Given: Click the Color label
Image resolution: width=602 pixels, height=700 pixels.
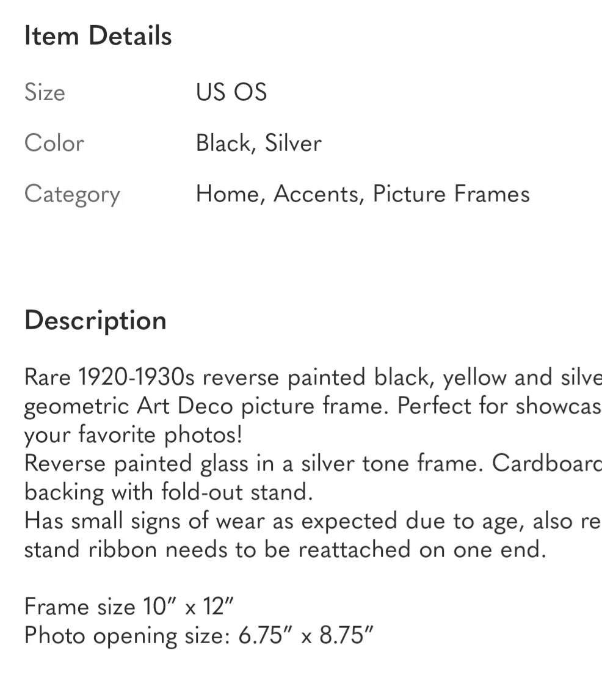Looking at the screenshot, I should [x=54, y=143].
